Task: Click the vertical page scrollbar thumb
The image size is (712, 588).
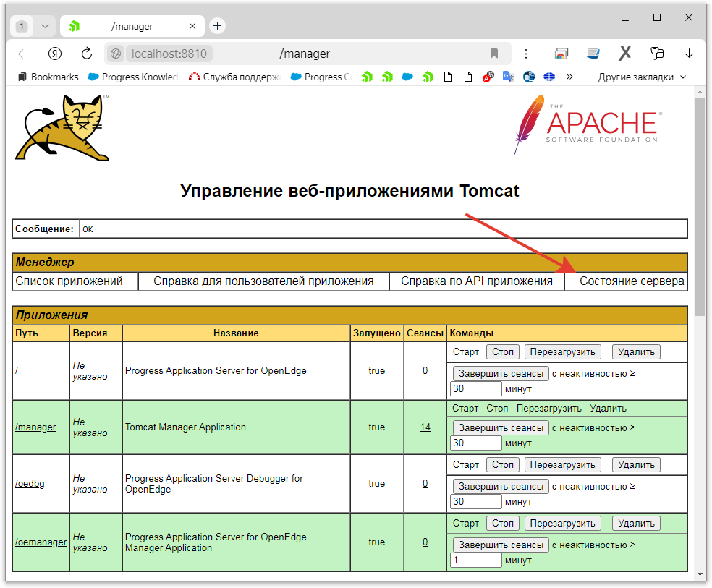Action: 700,206
